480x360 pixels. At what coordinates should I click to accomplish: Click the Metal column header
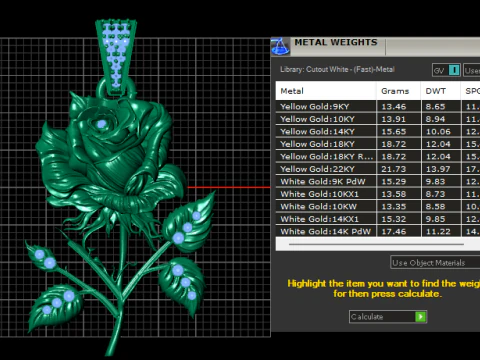(x=326, y=91)
